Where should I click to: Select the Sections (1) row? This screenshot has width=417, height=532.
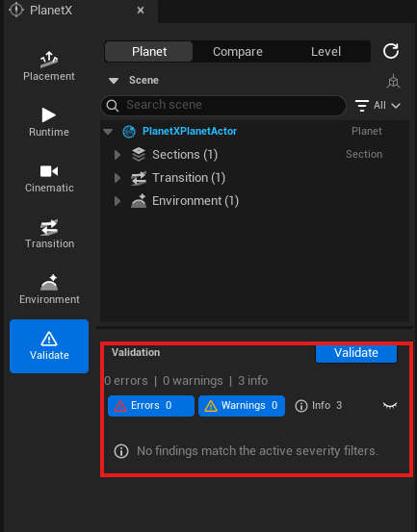(254, 155)
